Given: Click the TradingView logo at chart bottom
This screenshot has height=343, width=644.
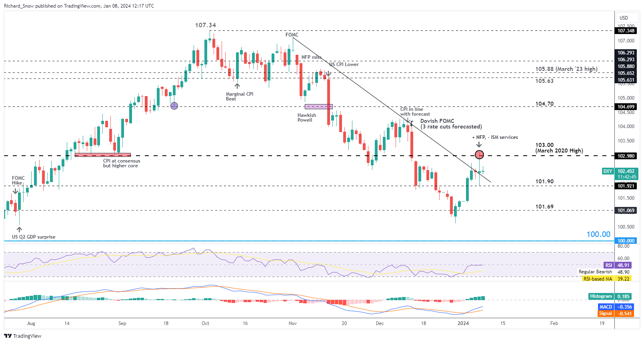Looking at the screenshot, I should click(23, 336).
